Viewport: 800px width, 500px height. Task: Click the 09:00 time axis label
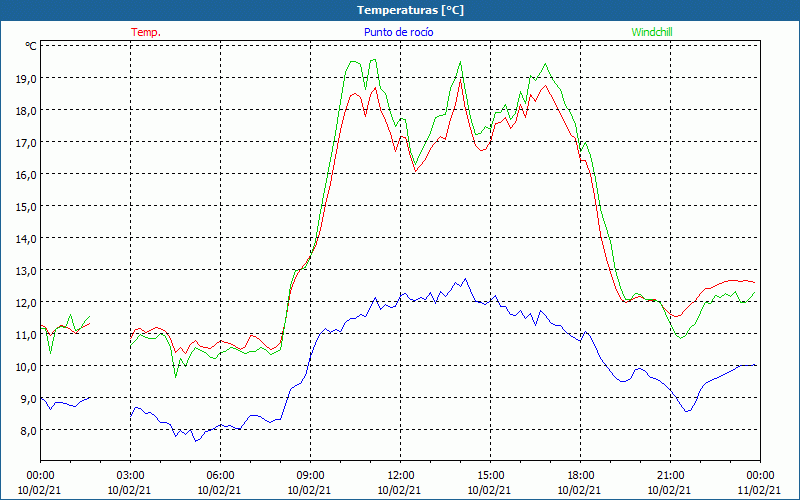311,476
